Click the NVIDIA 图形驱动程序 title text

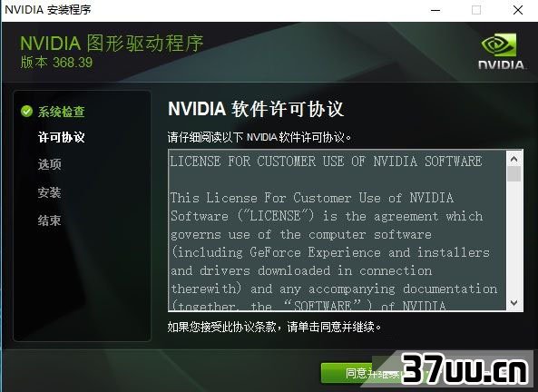(x=112, y=44)
